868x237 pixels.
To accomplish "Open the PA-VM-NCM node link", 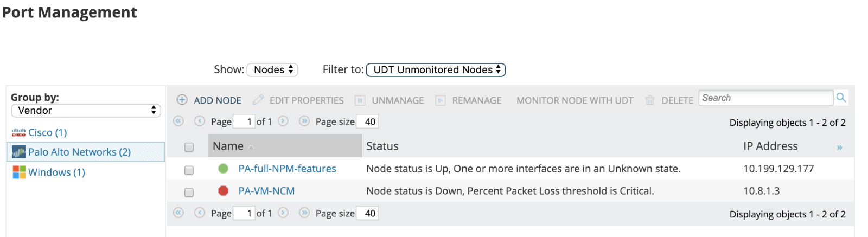I will click(x=266, y=191).
